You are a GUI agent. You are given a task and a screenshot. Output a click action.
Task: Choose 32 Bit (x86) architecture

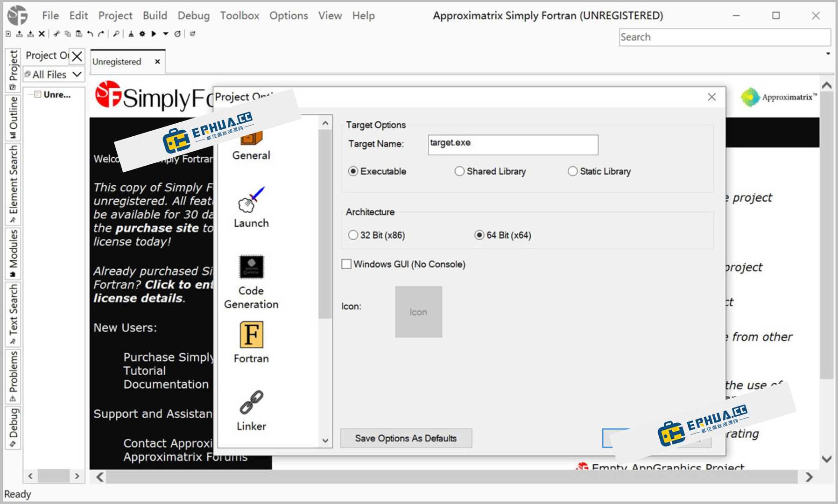pyautogui.click(x=376, y=235)
